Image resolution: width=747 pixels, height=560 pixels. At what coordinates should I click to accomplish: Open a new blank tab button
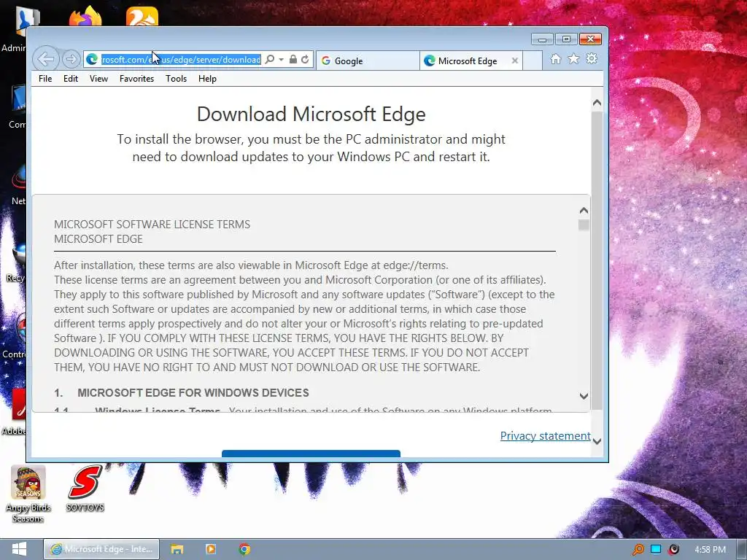(x=533, y=61)
